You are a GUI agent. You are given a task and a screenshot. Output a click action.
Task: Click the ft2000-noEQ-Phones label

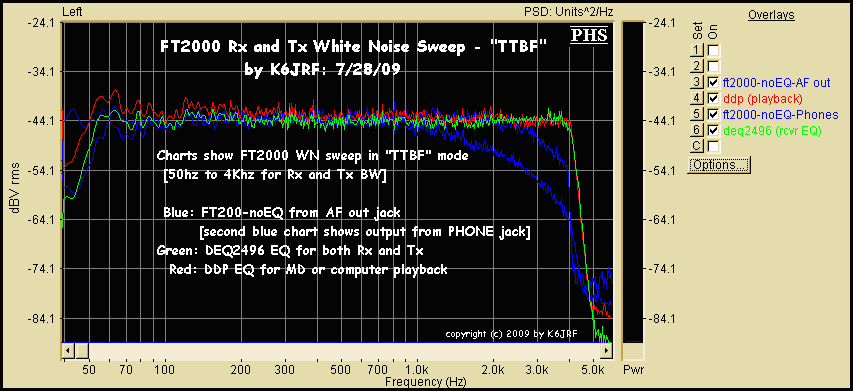(780, 114)
